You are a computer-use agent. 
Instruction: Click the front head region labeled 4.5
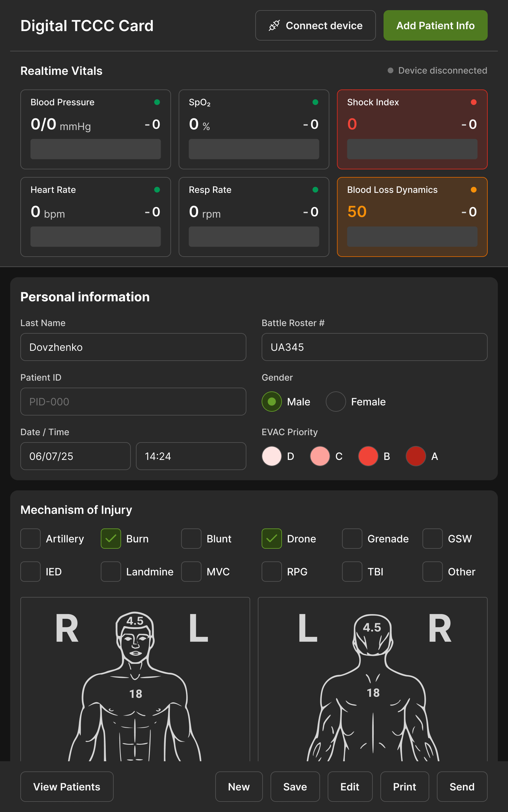pos(135,621)
